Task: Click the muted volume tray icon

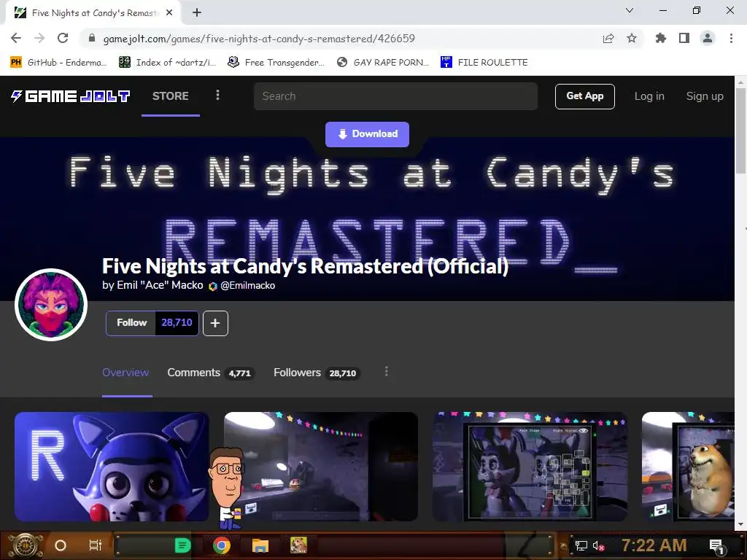Action: click(x=598, y=545)
